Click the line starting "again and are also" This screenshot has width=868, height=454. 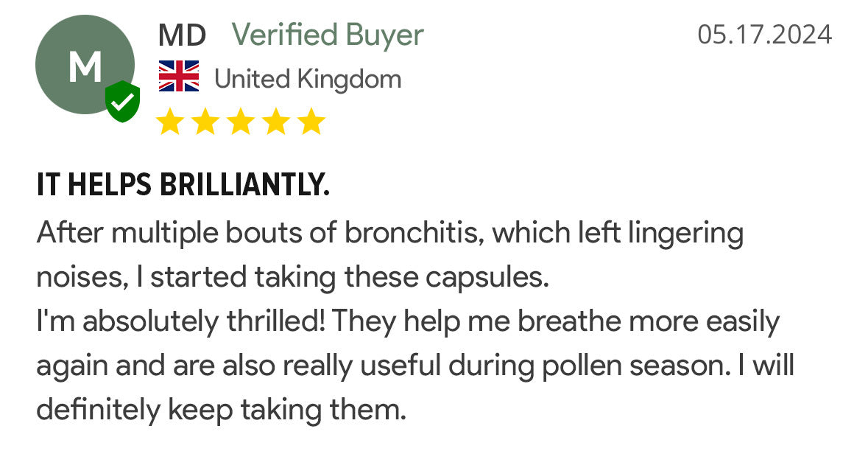click(x=414, y=366)
